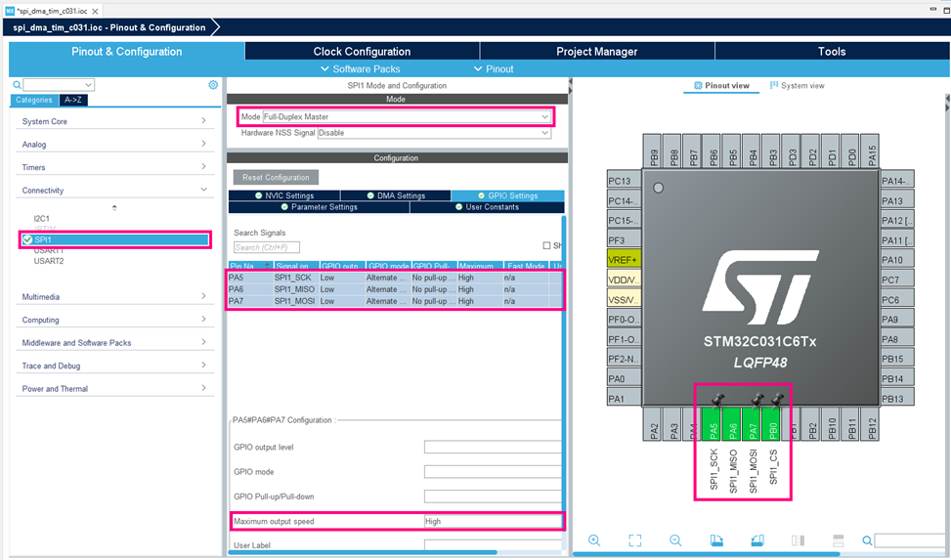The width and height of the screenshot is (951, 560).
Task: Click pin PB9 on chip top
Action: coord(654,151)
